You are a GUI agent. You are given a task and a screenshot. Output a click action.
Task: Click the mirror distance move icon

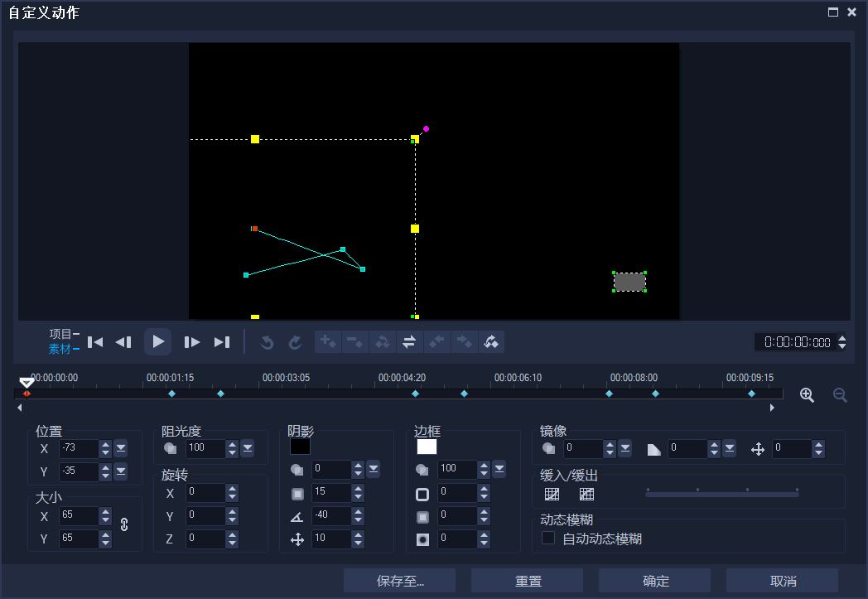pyautogui.click(x=757, y=449)
